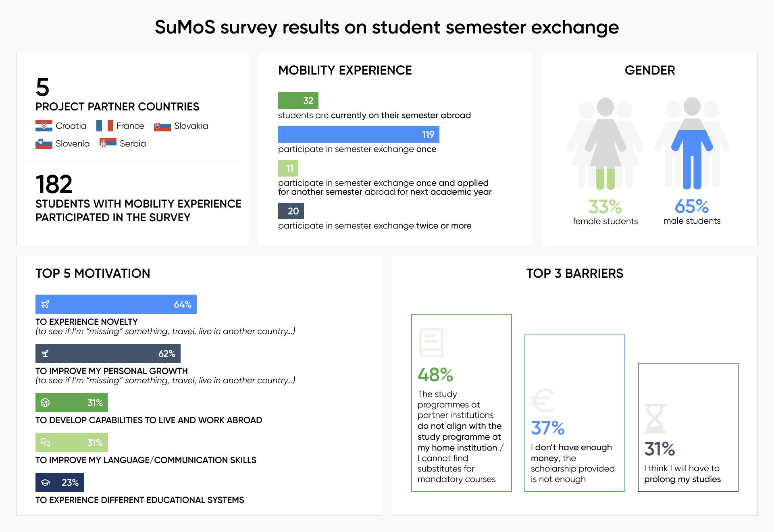Click the book icon above 48%
The height and width of the screenshot is (532, 774).
[431, 342]
